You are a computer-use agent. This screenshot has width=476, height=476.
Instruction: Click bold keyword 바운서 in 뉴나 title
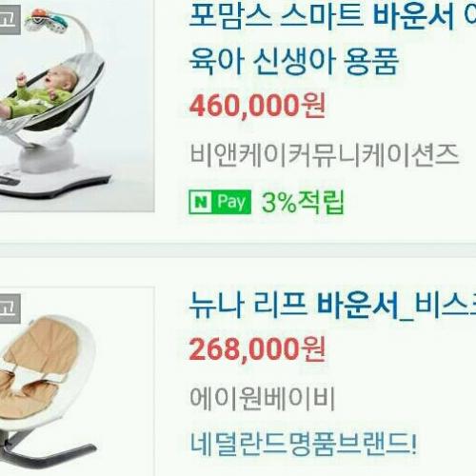(x=357, y=306)
